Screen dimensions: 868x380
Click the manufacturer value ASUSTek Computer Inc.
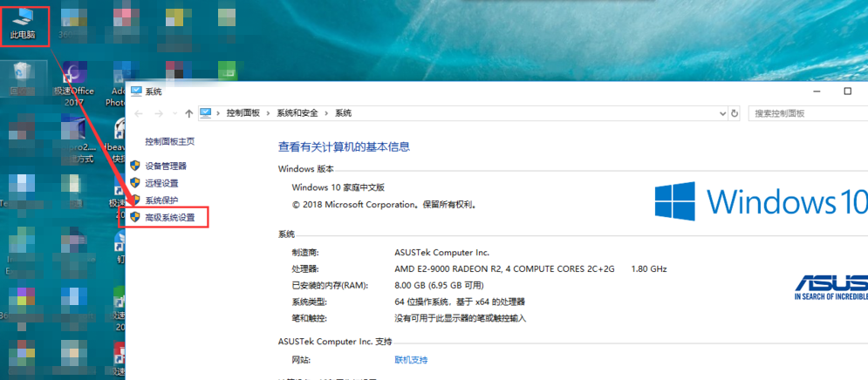point(441,252)
